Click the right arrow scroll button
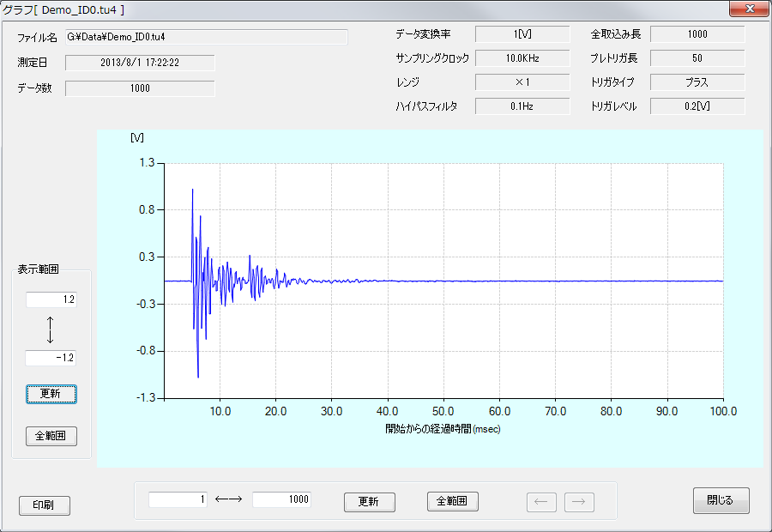This screenshot has width=772, height=532. pyautogui.click(x=579, y=502)
